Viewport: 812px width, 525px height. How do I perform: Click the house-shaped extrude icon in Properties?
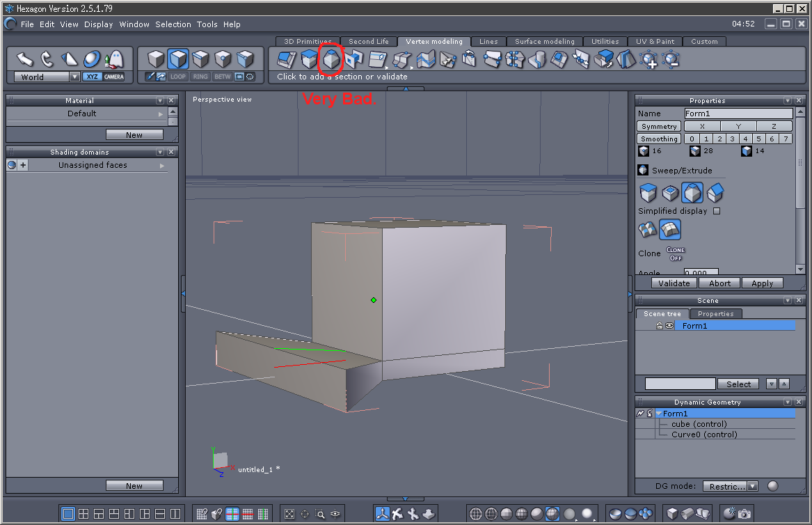click(x=715, y=193)
